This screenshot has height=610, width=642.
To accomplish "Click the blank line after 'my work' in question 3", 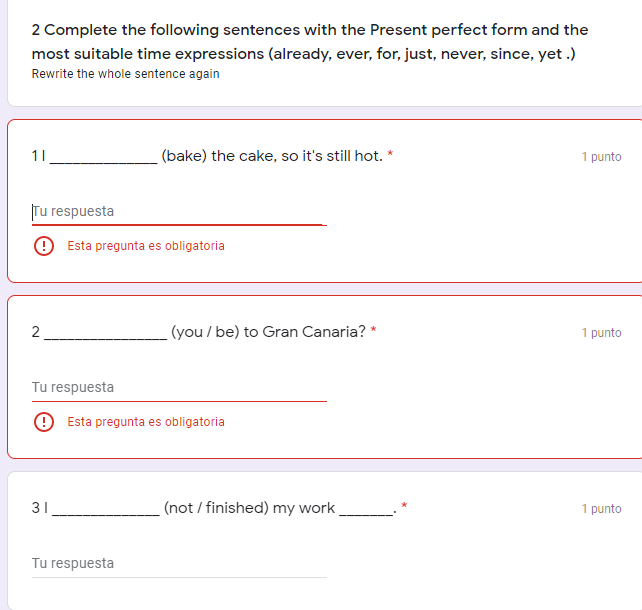I will click(x=367, y=511).
